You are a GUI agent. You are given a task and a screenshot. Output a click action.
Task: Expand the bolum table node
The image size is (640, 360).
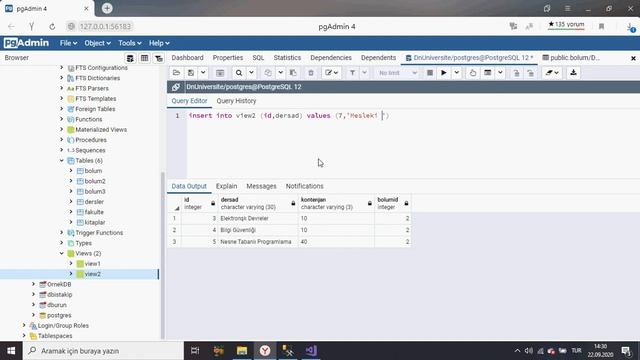coord(71,171)
